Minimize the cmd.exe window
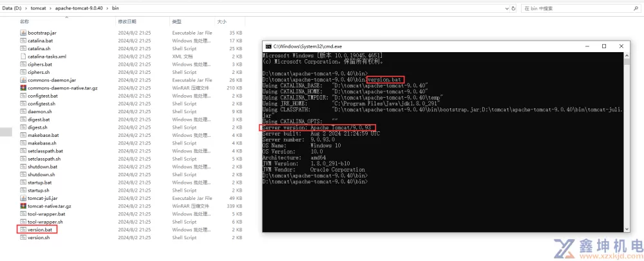 [587, 46]
